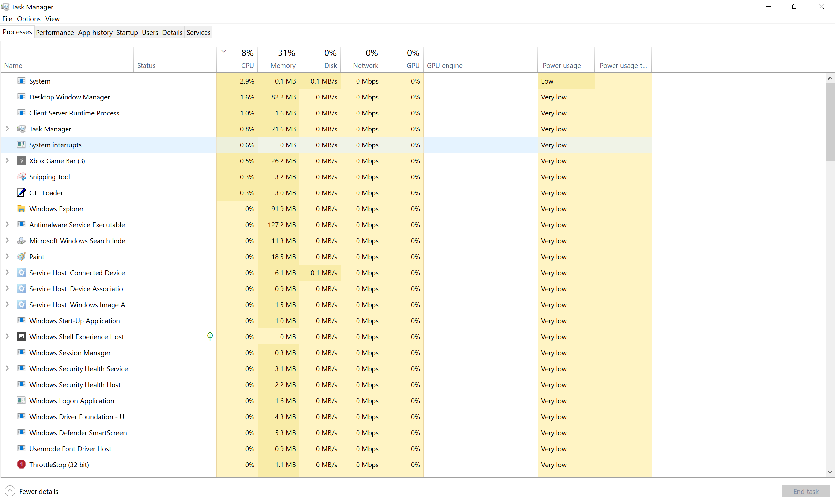The image size is (835, 504).
Task: Sort by the Name column header
Action: 67,59
